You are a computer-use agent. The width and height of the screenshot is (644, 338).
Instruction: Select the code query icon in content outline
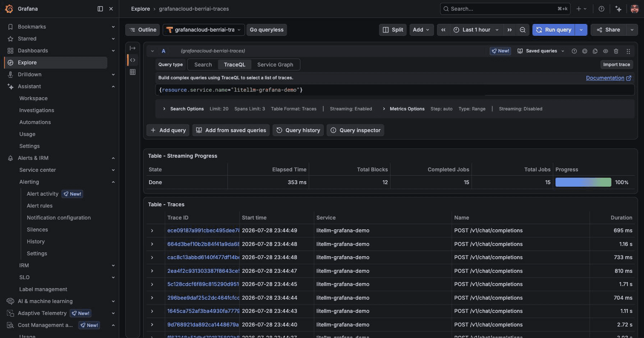tap(132, 60)
